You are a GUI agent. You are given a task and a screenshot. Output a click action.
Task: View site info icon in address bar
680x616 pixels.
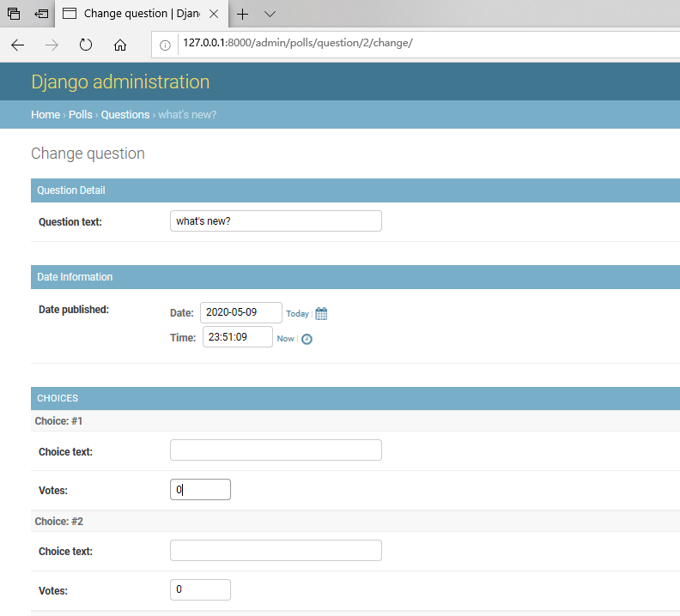tap(165, 45)
